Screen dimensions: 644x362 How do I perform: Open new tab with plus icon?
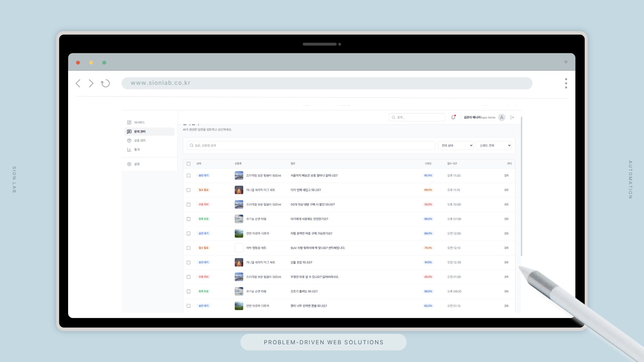point(566,62)
